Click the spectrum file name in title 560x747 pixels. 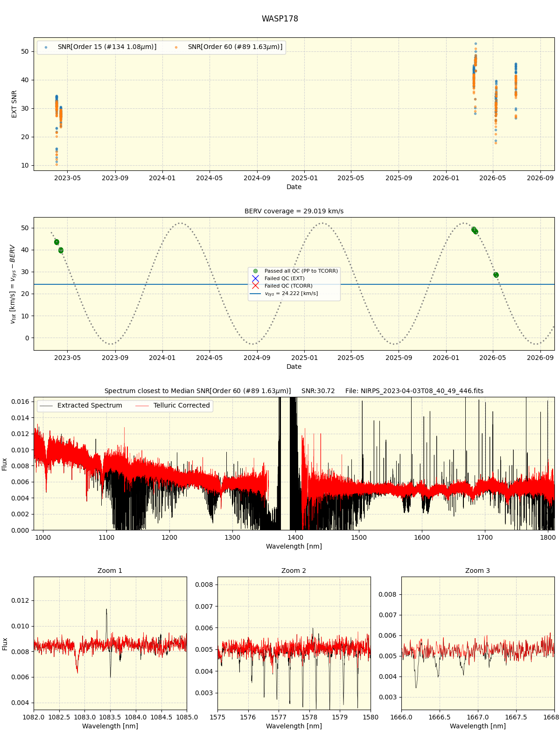pos(414,391)
